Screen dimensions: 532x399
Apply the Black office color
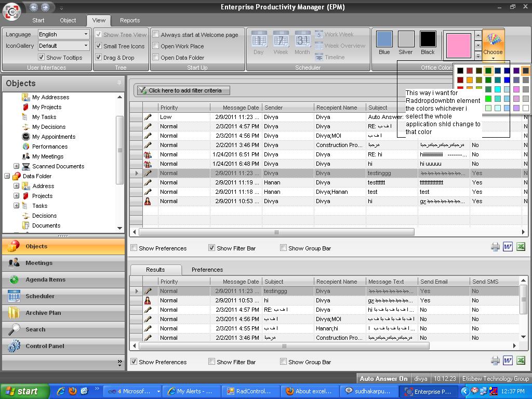point(428,43)
